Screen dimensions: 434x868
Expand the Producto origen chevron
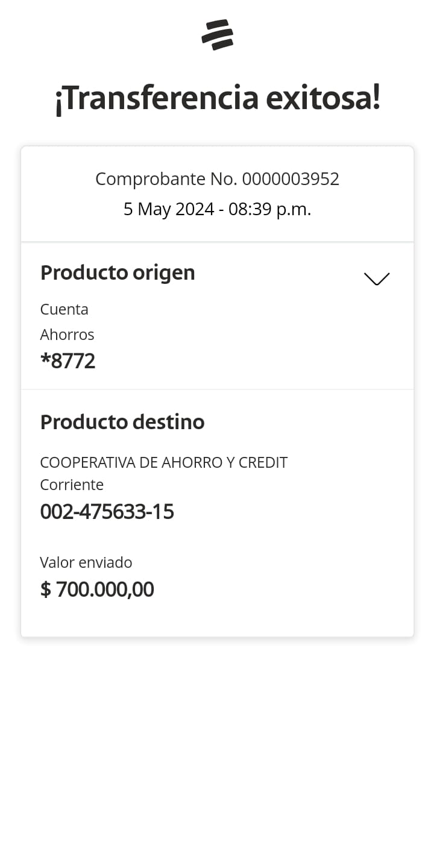[377, 278]
